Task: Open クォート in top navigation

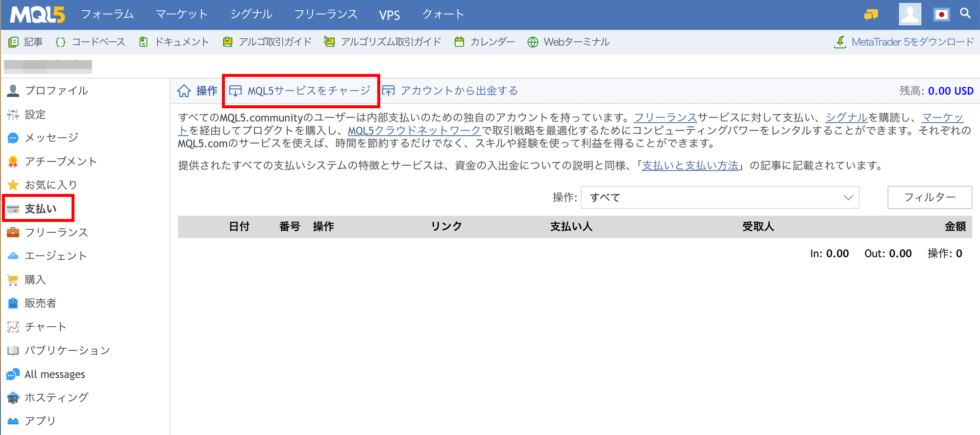Action: click(x=443, y=14)
